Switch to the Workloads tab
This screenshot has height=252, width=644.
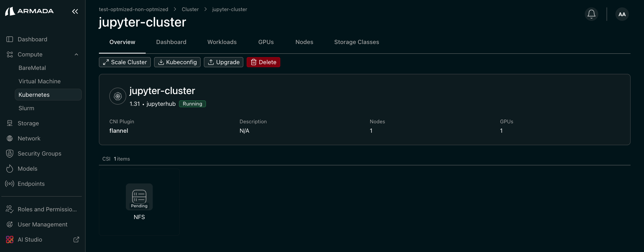click(222, 42)
